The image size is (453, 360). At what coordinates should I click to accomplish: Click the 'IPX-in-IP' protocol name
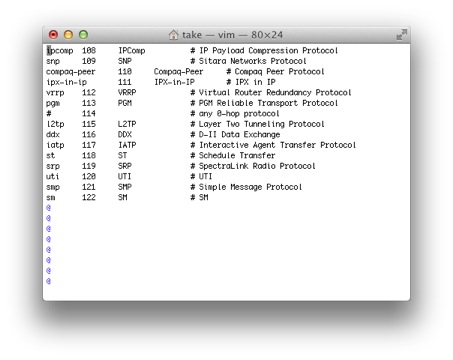click(x=174, y=82)
